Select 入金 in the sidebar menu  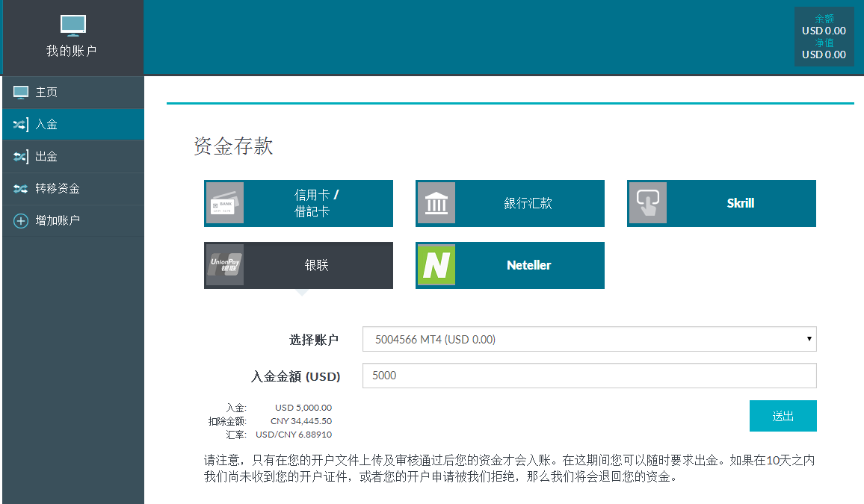(x=46, y=125)
